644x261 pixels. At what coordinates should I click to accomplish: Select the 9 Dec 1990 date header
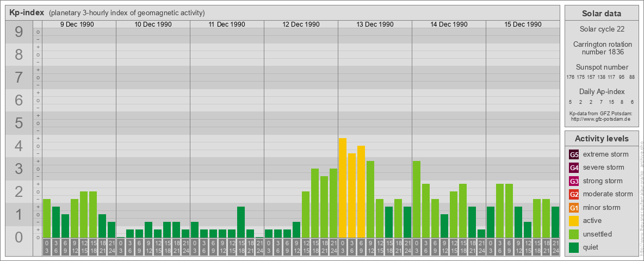point(77,24)
